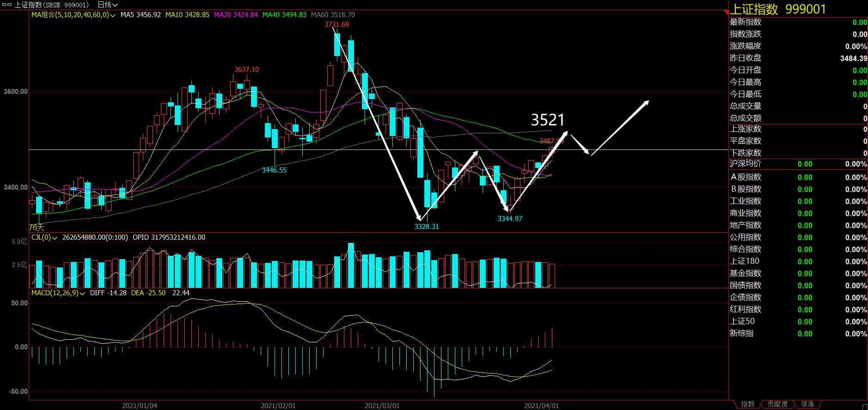Click the 3400.00 price axis label
Viewport: 868px width, 410px height.
(x=16, y=187)
